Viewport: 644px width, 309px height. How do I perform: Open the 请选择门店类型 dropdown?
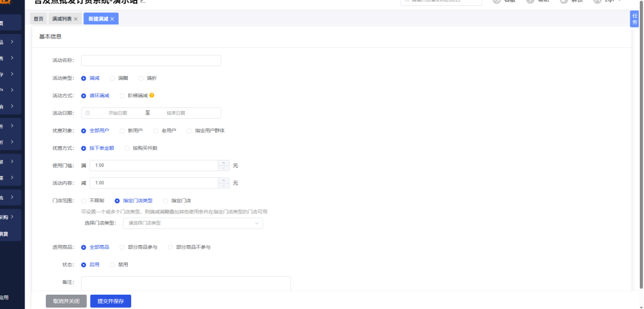[193, 223]
